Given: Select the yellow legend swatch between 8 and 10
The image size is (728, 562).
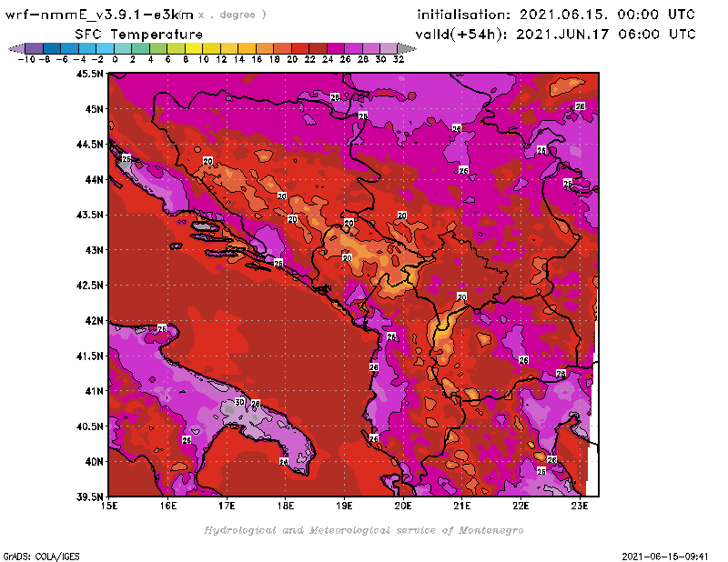Looking at the screenshot, I should click(x=194, y=48).
